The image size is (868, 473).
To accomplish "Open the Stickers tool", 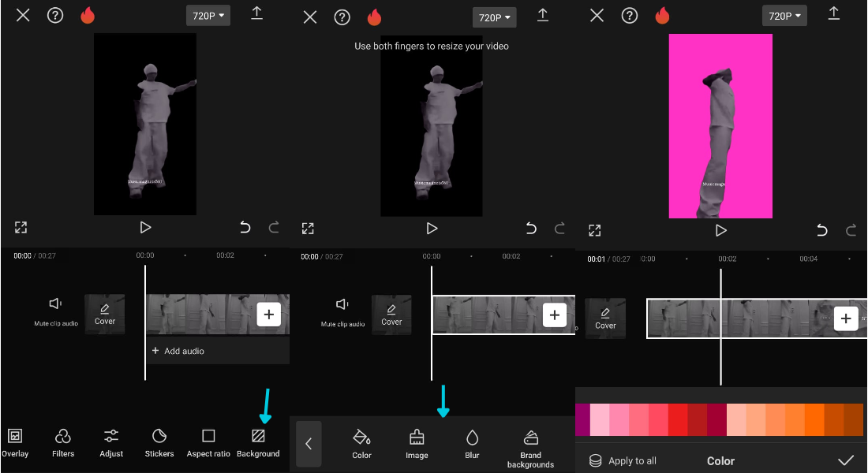I will pyautogui.click(x=159, y=443).
